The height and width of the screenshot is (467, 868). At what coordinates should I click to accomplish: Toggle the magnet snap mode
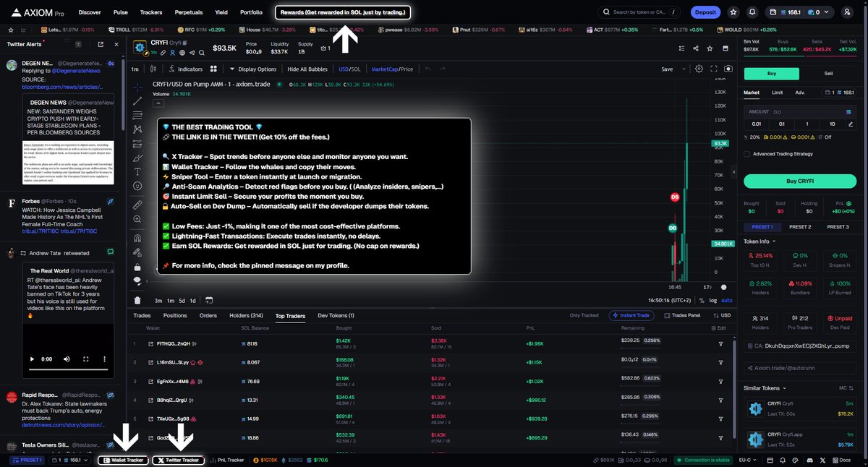point(137,238)
